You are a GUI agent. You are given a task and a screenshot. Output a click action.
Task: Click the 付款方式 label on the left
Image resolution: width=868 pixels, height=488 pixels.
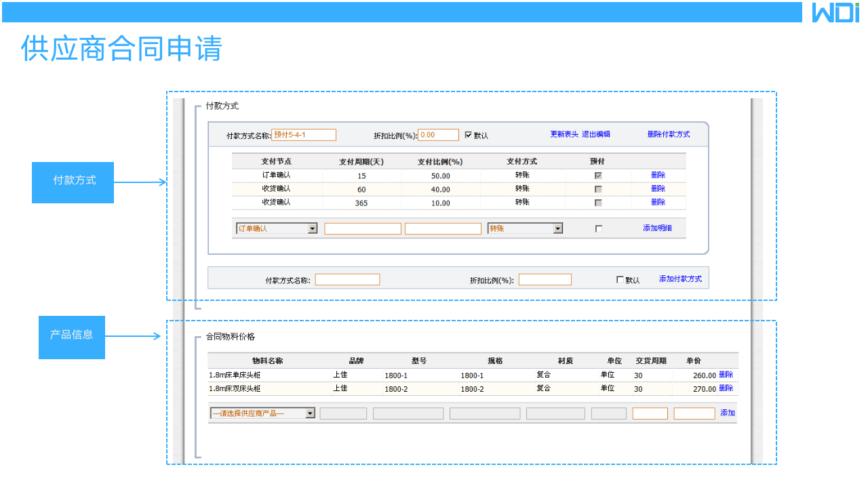(x=73, y=182)
